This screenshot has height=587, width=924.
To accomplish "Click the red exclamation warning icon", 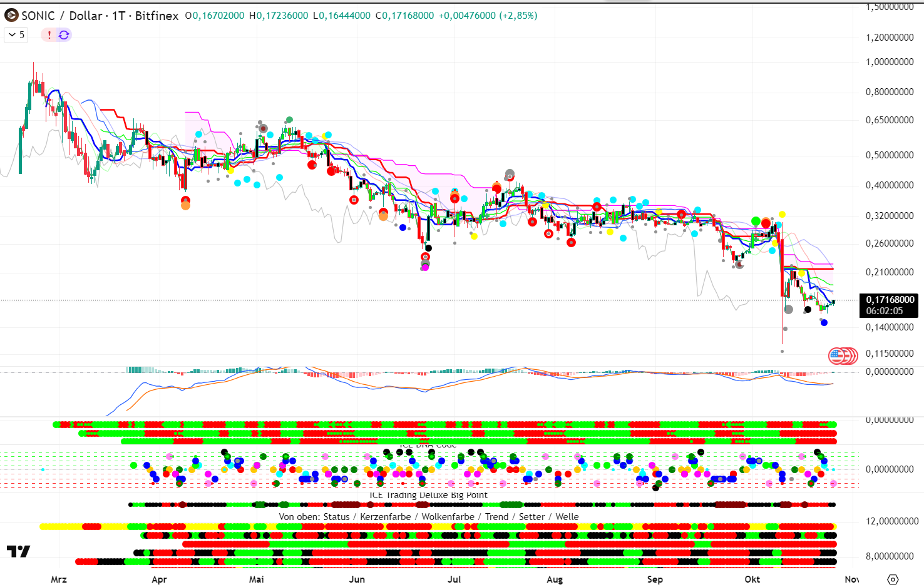I will pos(49,35).
